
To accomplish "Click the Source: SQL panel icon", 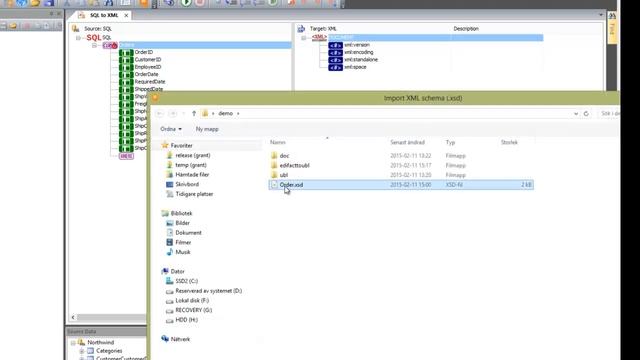I will [76, 29].
